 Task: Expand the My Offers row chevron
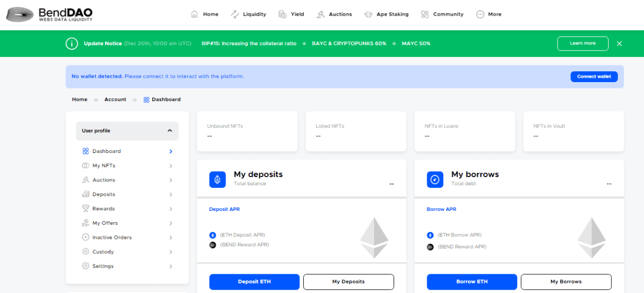(171, 223)
